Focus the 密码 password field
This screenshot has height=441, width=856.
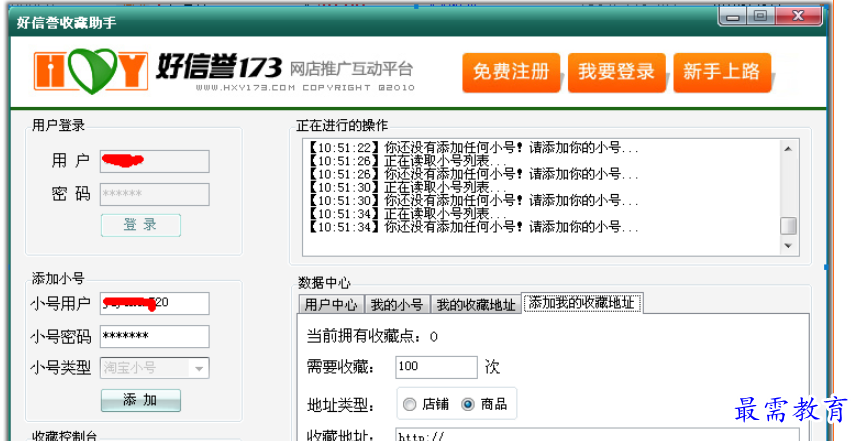[x=154, y=194]
